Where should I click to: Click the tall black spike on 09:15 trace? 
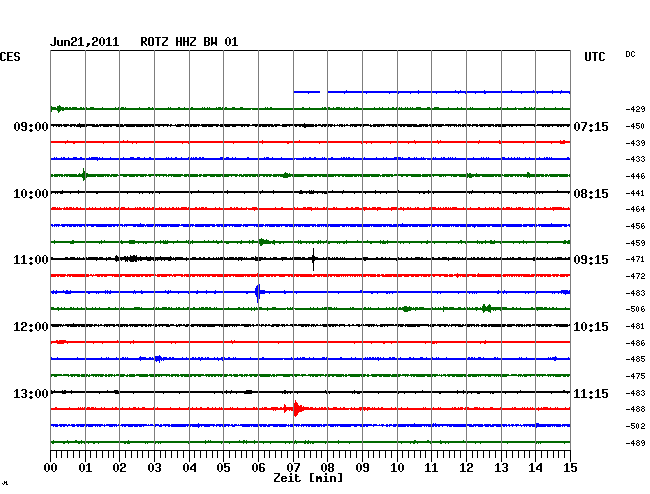pos(313,259)
